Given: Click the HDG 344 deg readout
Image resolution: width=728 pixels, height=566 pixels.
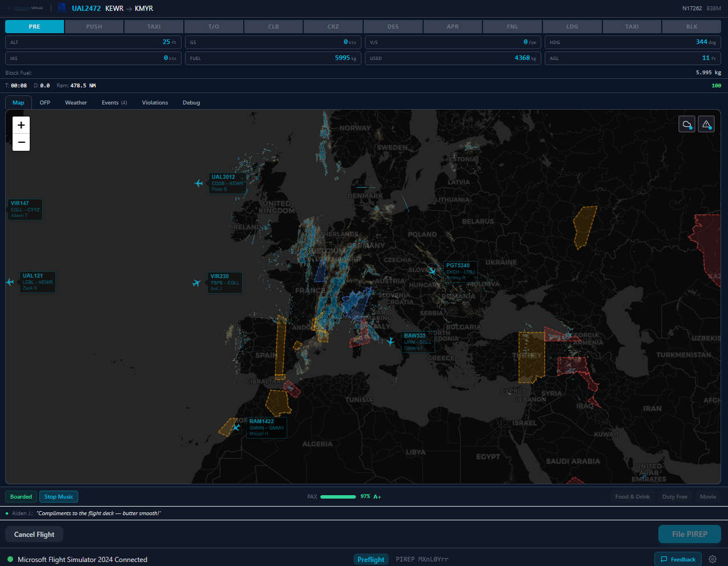Looking at the screenshot, I should [633, 42].
